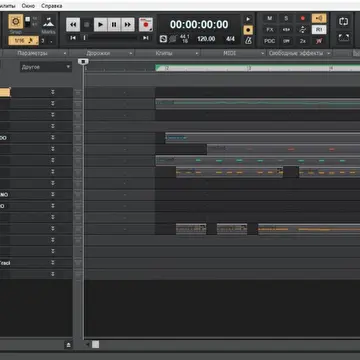The width and height of the screenshot is (360, 360).
Task: Click the set-loop-to-selection icon below loop icon
Action: [x=343, y=37]
